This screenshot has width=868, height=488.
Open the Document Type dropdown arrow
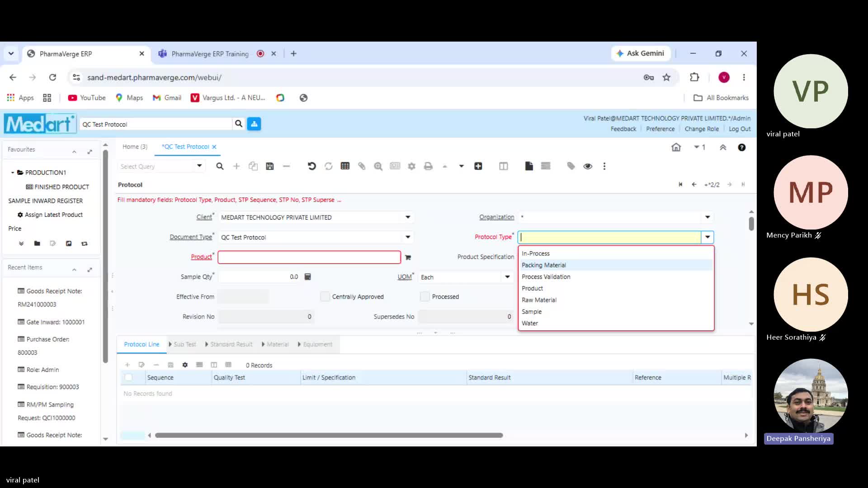(408, 237)
